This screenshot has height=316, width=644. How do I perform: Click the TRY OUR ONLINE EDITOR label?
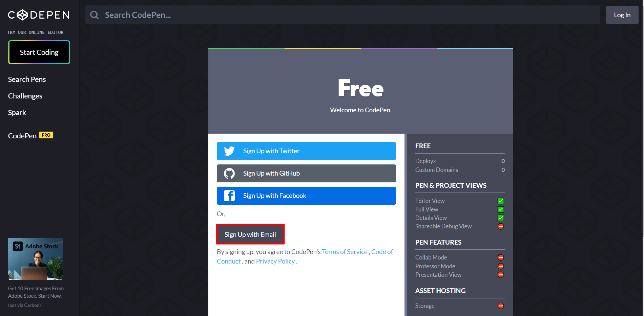(x=36, y=32)
